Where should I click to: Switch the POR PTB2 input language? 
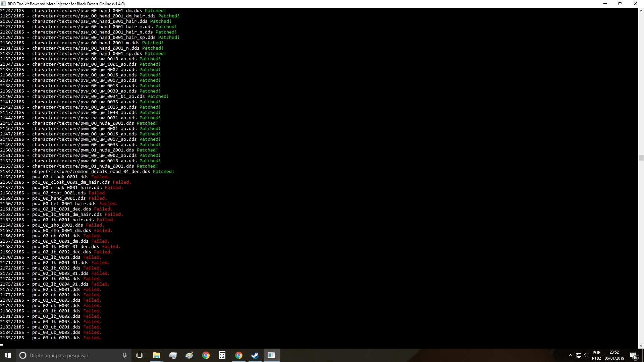596,355
